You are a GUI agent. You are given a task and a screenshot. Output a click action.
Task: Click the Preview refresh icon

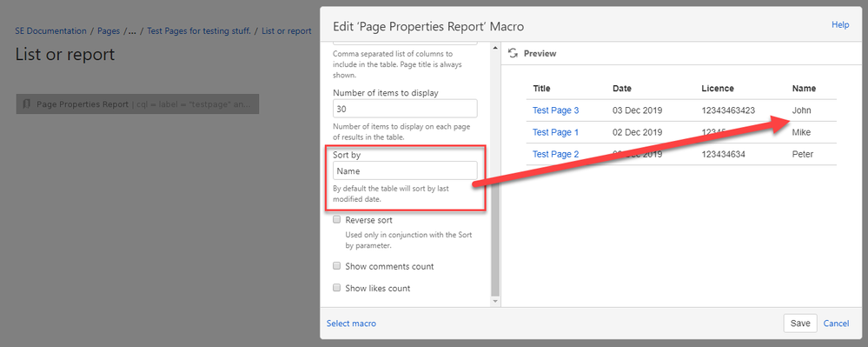513,54
